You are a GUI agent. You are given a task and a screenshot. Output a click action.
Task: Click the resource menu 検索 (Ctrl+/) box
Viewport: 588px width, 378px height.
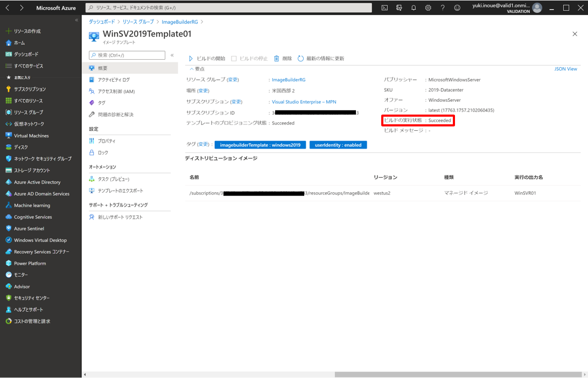tap(127, 55)
